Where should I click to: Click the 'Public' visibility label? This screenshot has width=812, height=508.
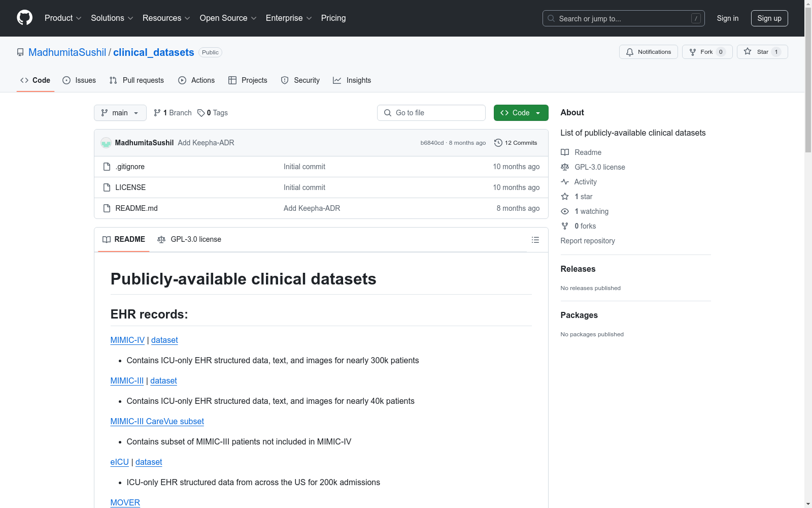pos(210,52)
